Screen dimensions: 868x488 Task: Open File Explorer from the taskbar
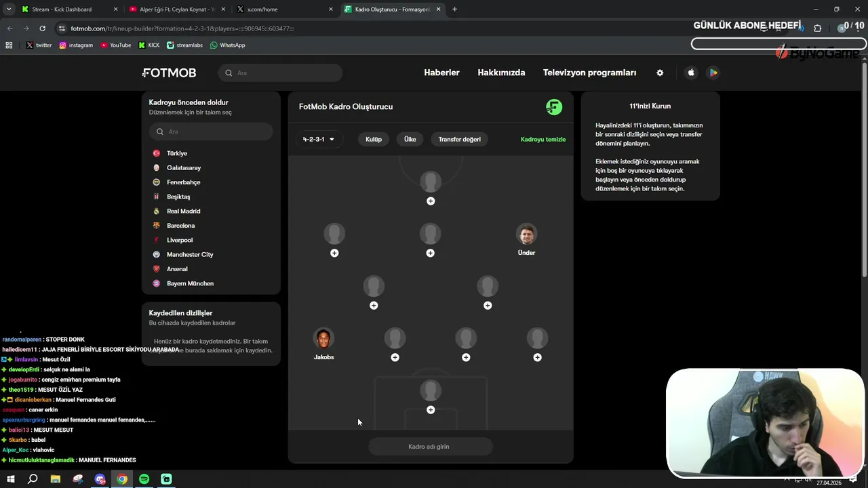pyautogui.click(x=56, y=479)
